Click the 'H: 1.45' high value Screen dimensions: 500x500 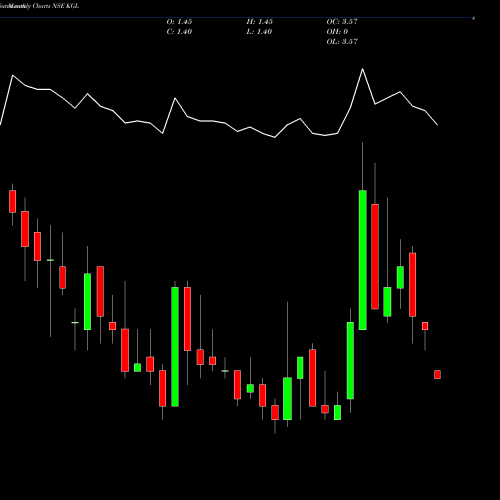[x=260, y=22]
